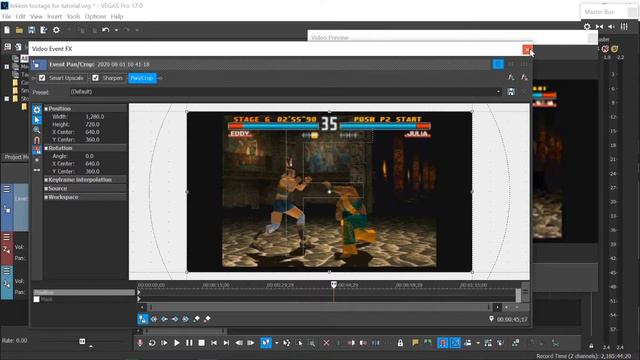Click delete keyframe diamond icon

pyautogui.click(x=207, y=319)
